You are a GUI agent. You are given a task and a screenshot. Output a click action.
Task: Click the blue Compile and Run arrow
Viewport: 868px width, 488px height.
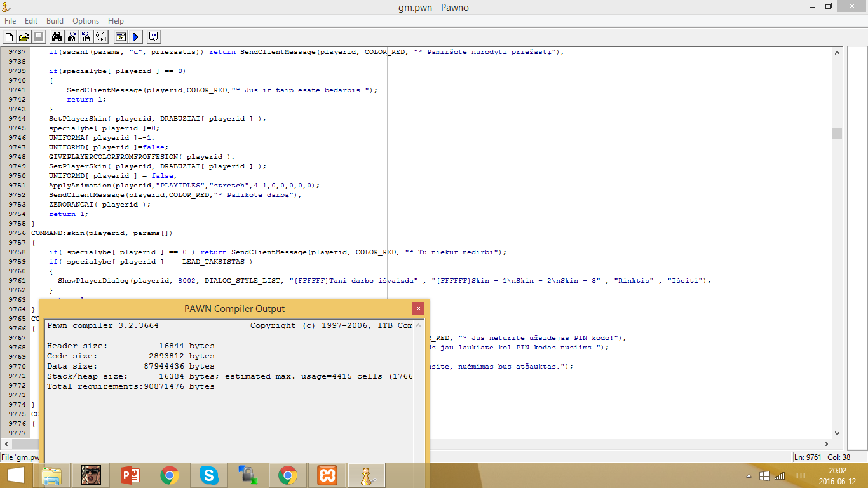[x=135, y=36]
